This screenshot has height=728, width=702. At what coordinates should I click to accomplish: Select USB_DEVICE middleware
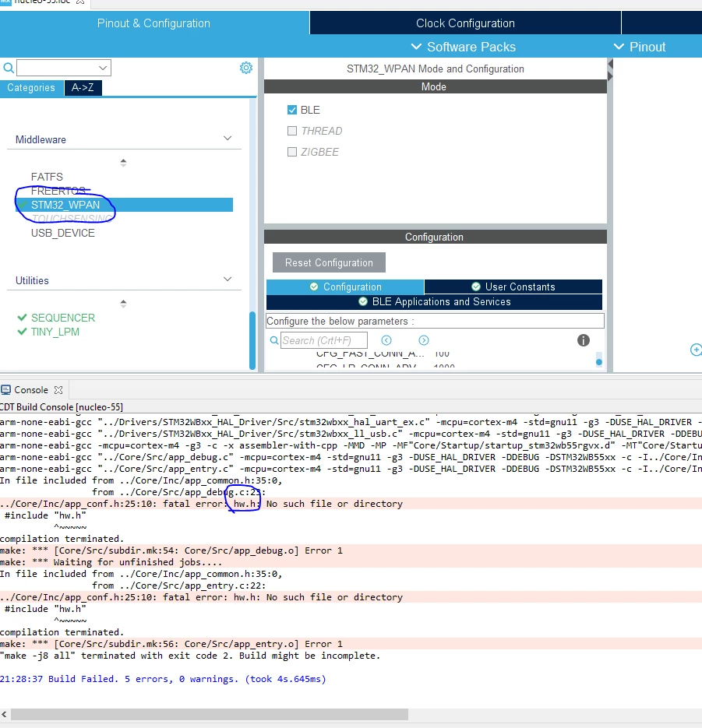[62, 233]
